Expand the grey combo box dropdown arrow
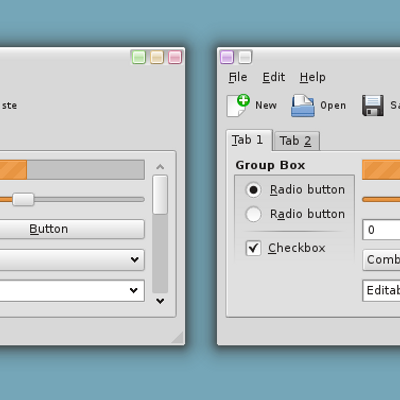 (x=135, y=259)
